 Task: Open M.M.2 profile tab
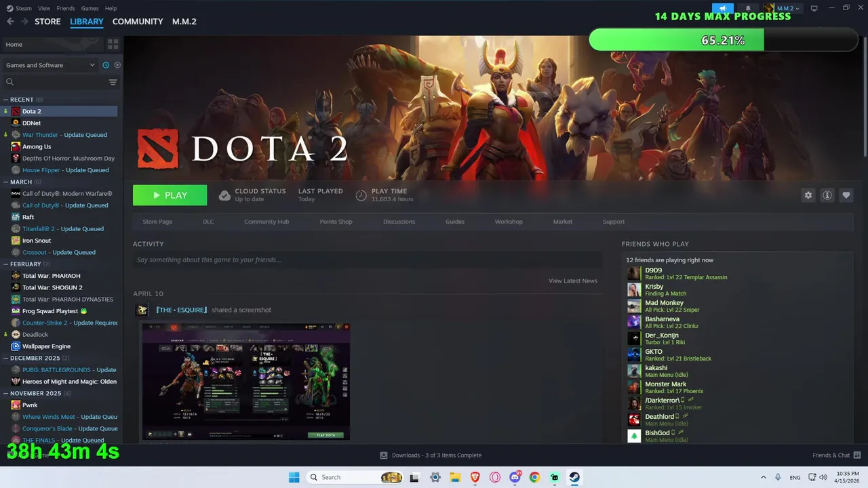click(x=184, y=22)
